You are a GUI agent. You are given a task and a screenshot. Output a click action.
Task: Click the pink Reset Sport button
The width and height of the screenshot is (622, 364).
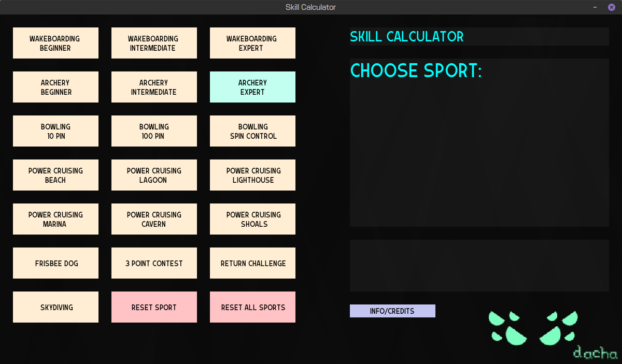click(154, 307)
